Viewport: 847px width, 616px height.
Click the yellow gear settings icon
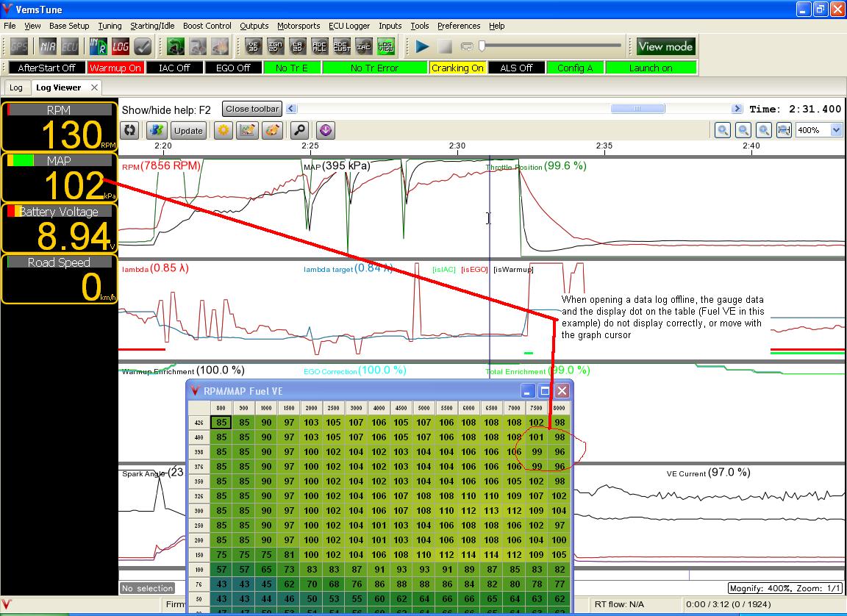point(224,130)
